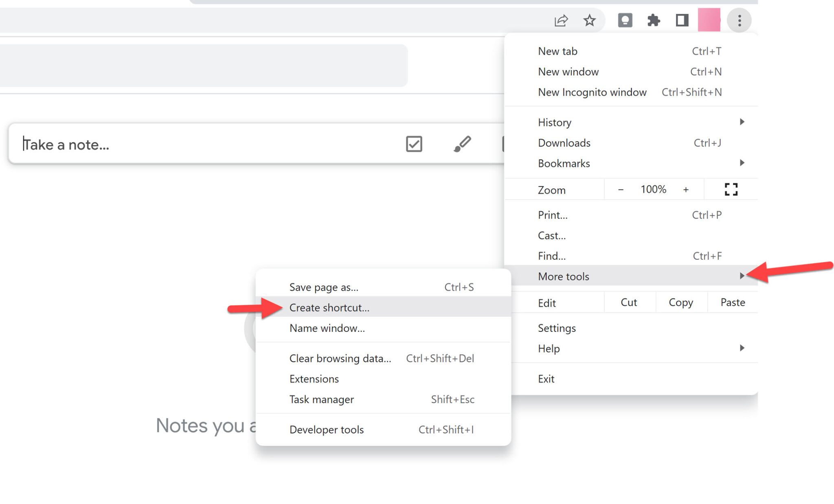Click the pink profile/avatar icon

(709, 20)
